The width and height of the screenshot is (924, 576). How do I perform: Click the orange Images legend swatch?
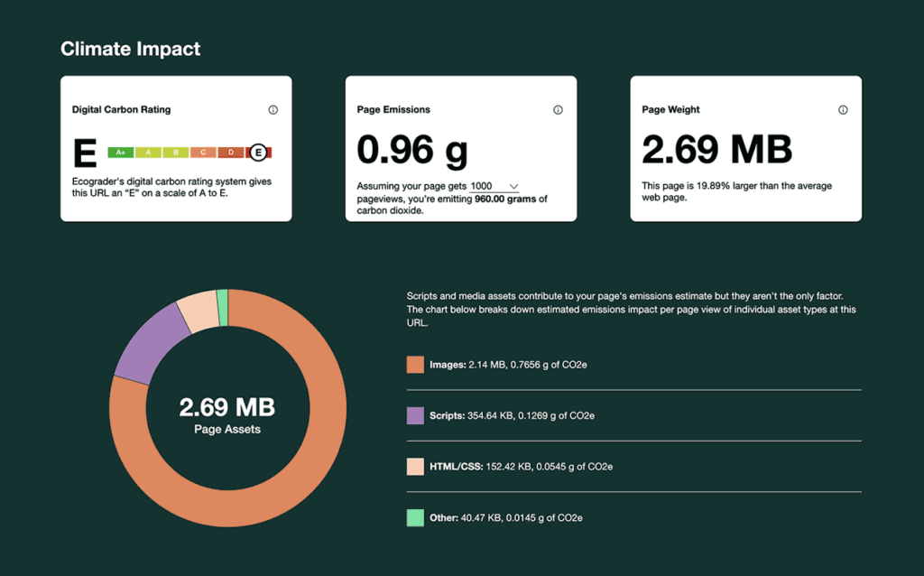tap(415, 365)
